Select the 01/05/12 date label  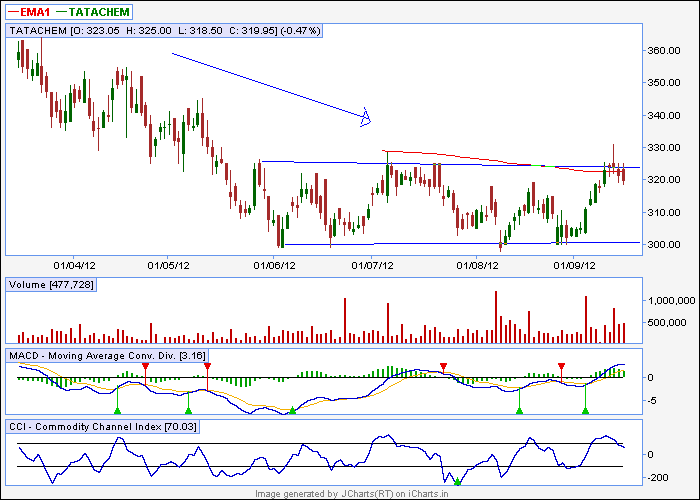[x=168, y=266]
